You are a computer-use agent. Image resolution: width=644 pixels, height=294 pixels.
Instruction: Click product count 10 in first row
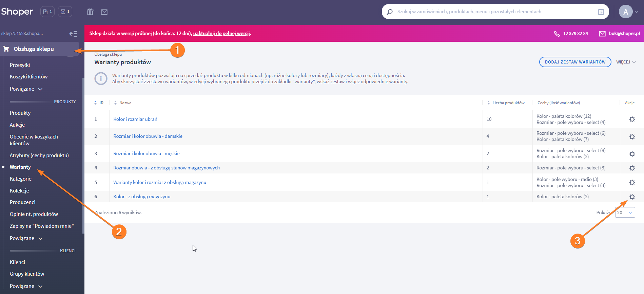489,119
